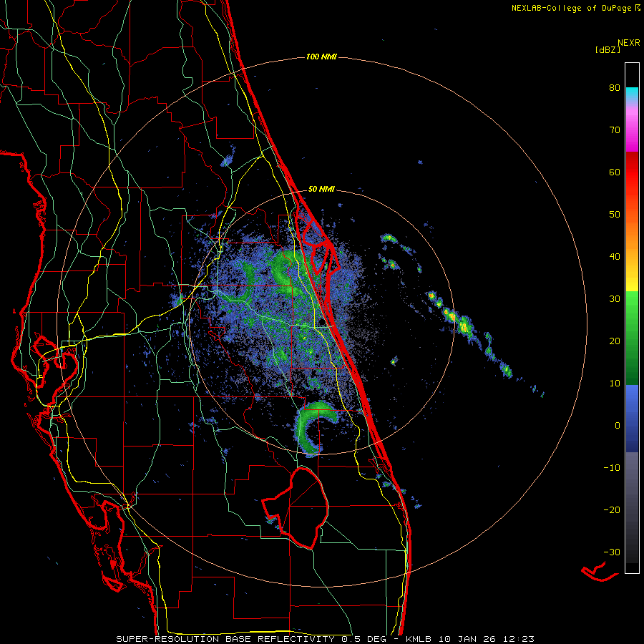The height and width of the screenshot is (644, 644).
Task: Click the isolated small cell just offshore inside the 50 NMI ring
Action: coord(394,361)
